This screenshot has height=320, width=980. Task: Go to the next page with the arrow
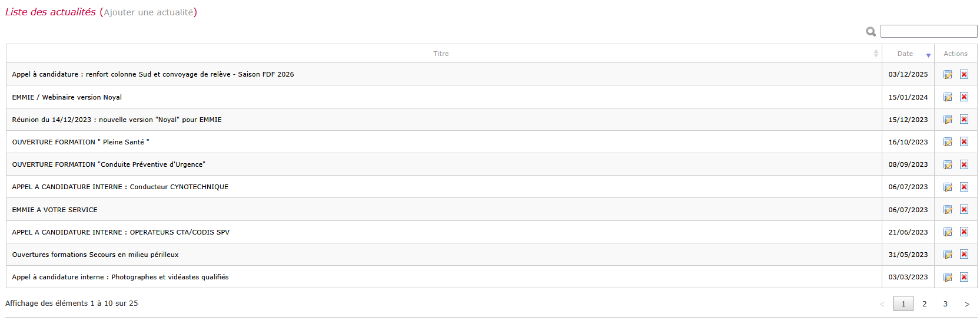(967, 304)
